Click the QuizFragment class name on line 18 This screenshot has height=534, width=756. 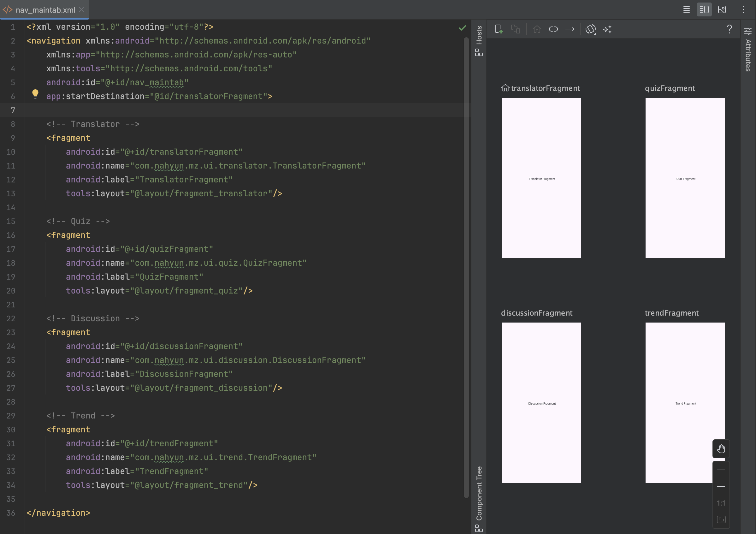tap(272, 263)
